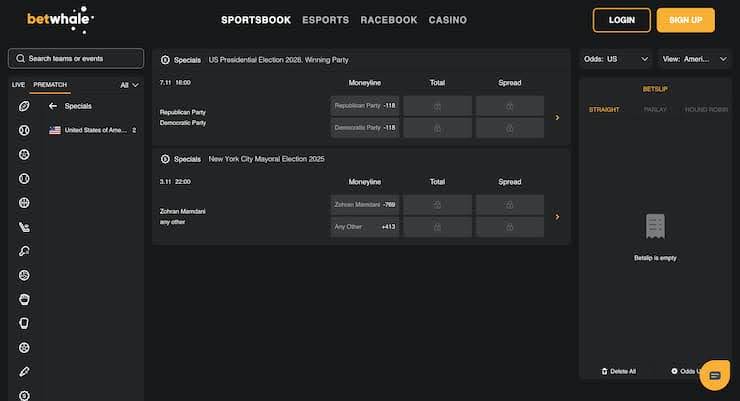The width and height of the screenshot is (740, 401).
Task: Click the SIGN UP button
Action: [x=686, y=20]
